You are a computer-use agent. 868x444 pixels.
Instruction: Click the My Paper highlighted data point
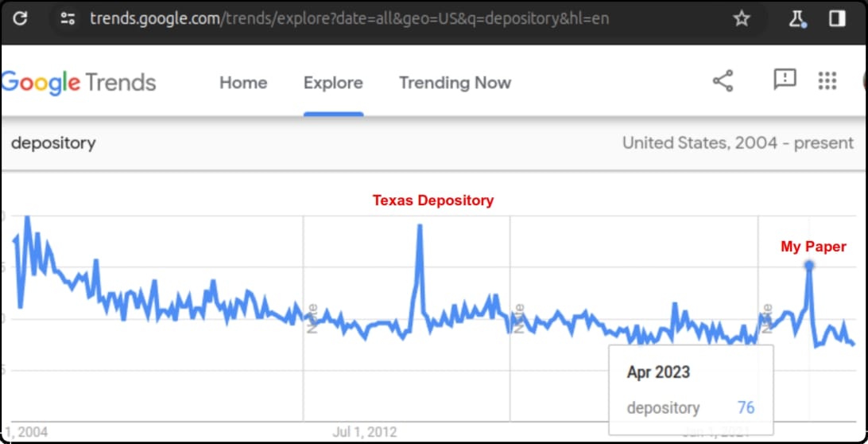pos(809,265)
